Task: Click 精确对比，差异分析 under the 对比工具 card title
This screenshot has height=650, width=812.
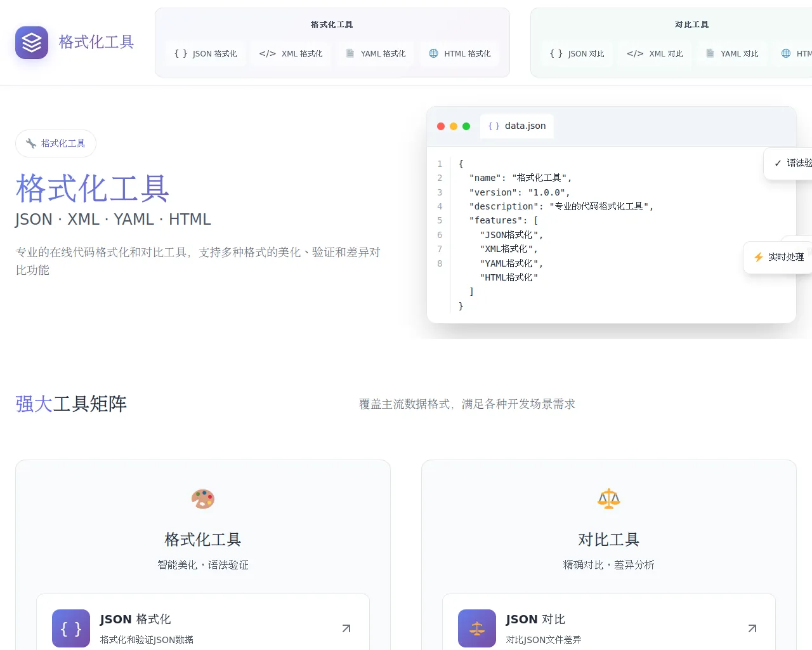Action: 609,565
